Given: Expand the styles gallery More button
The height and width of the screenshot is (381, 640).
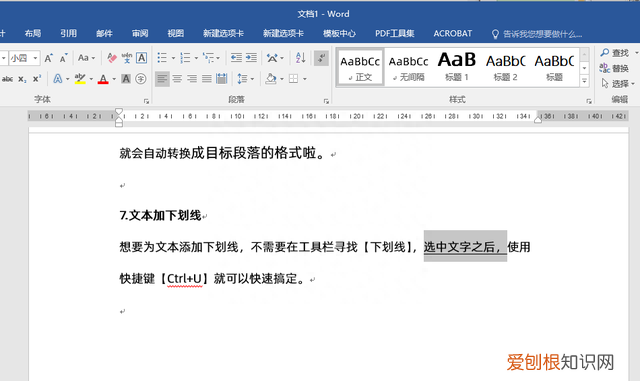Looking at the screenshot, I should click(x=584, y=81).
